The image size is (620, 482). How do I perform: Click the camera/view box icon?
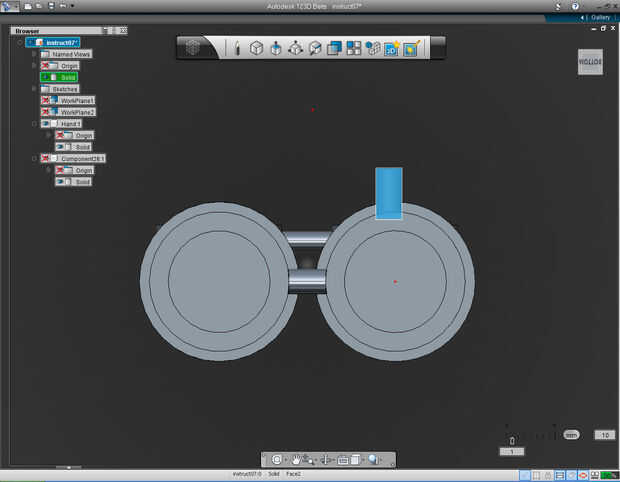click(x=343, y=460)
